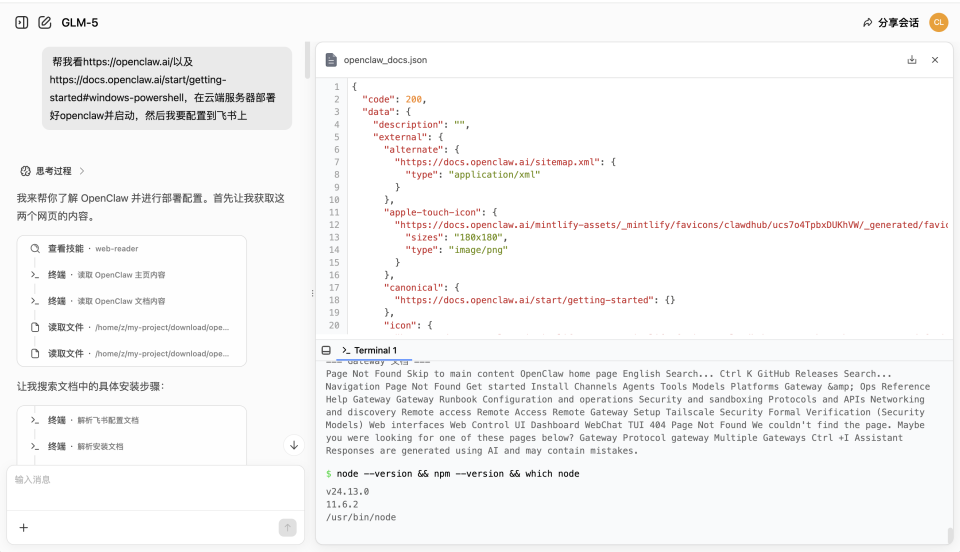Click the share conversation arrow icon

coord(868,23)
